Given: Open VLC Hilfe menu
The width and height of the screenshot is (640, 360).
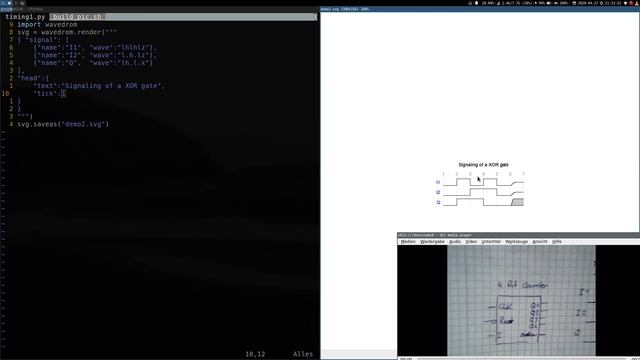Looking at the screenshot, I should (x=557, y=242).
